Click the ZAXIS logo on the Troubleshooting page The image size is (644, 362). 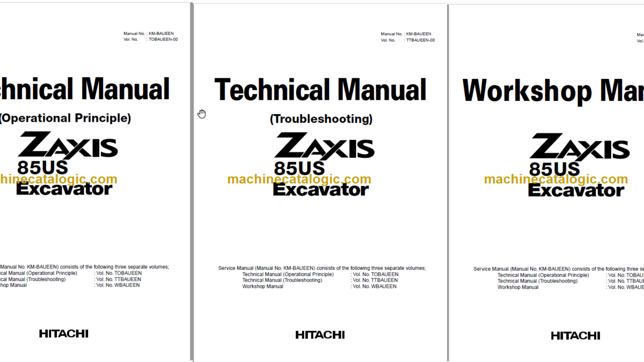[324, 146]
